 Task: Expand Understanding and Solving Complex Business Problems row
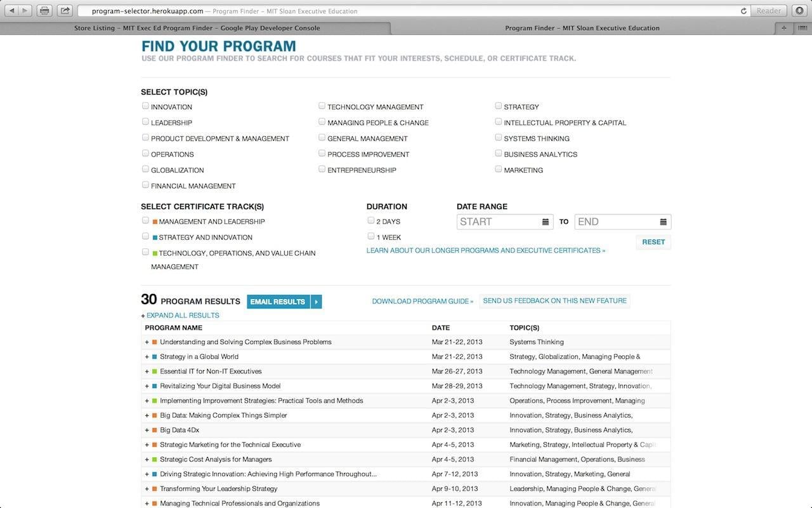pyautogui.click(x=147, y=342)
